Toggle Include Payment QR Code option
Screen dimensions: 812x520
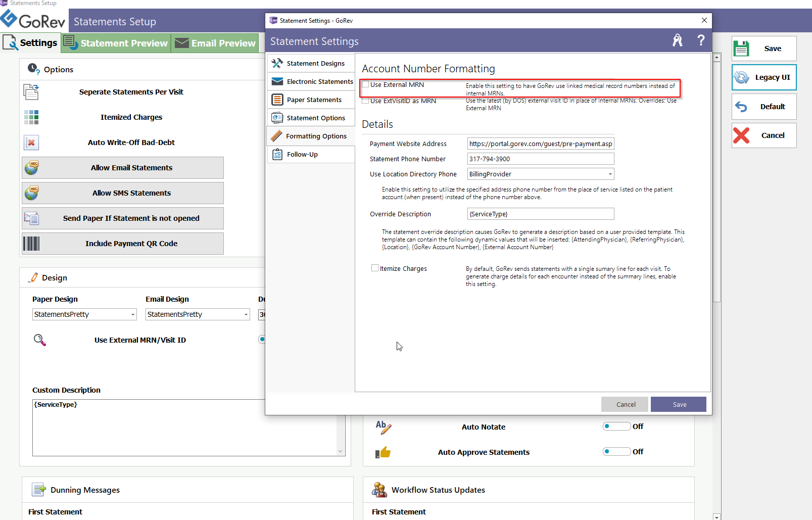tap(123, 244)
